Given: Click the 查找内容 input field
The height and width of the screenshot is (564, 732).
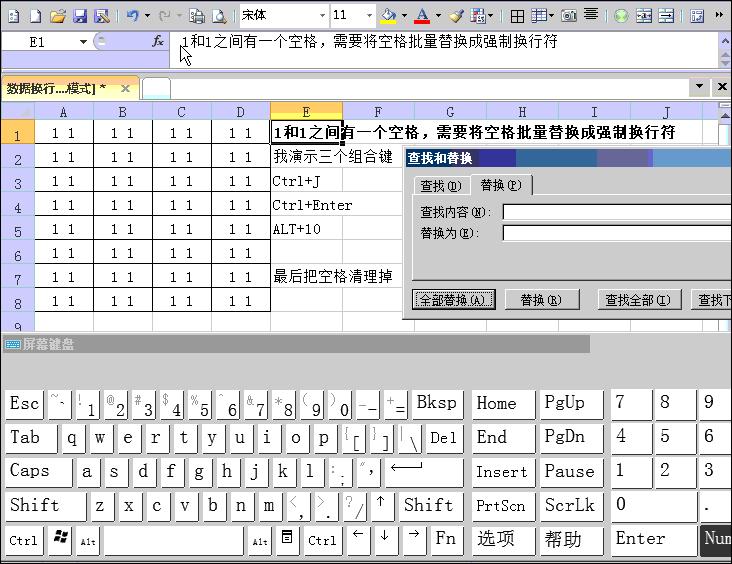Looking at the screenshot, I should tap(615, 212).
